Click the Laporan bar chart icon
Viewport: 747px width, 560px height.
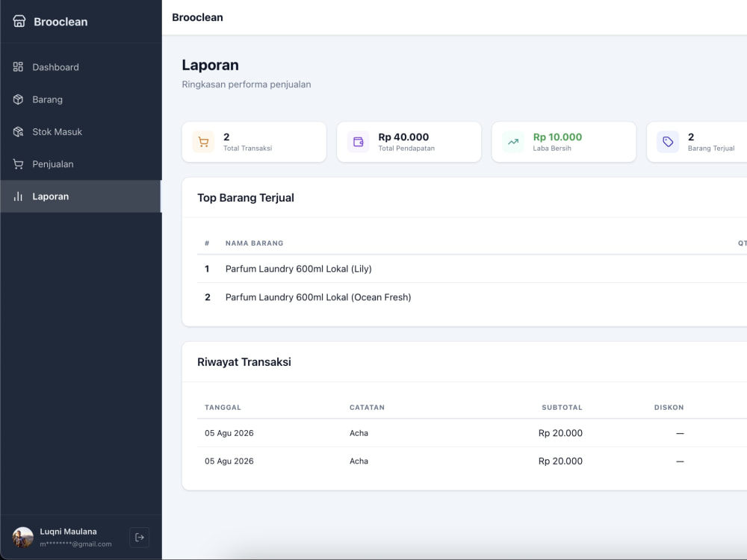(x=18, y=196)
